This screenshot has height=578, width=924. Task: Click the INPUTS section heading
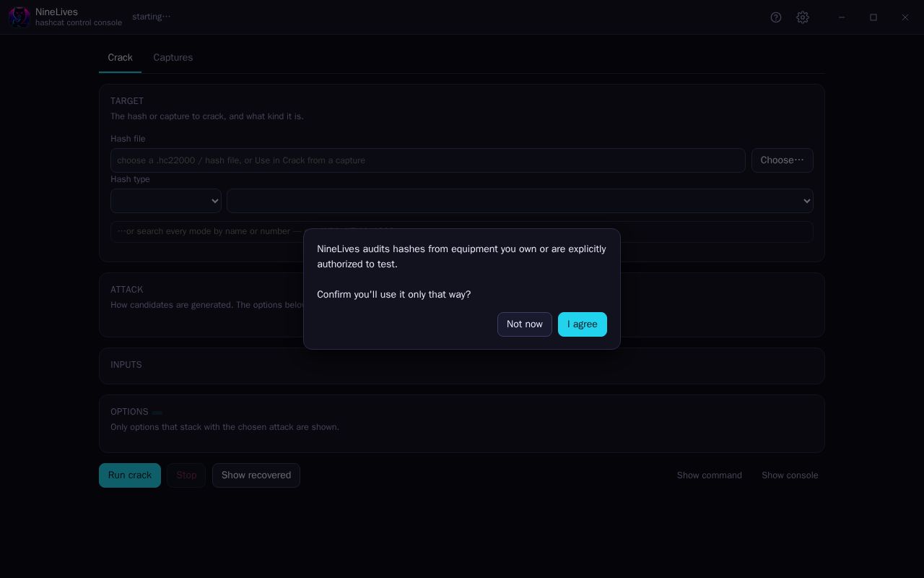click(x=126, y=365)
